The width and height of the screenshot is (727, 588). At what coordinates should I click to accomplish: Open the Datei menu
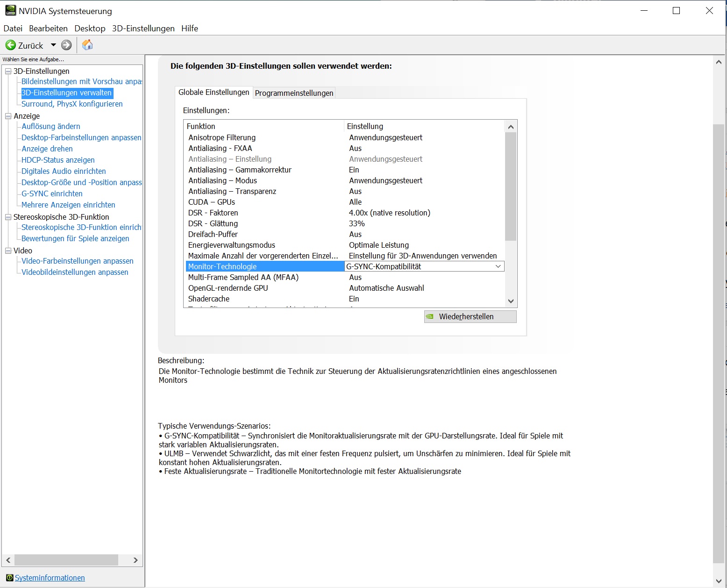coord(13,29)
